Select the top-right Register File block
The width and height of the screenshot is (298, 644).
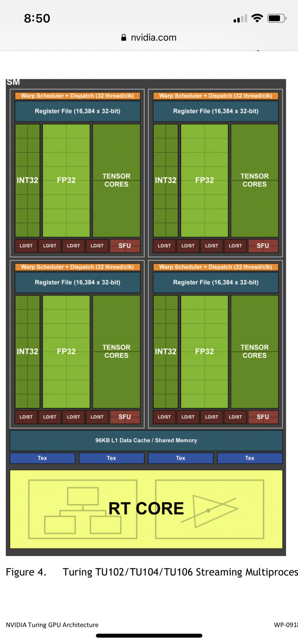216,111
